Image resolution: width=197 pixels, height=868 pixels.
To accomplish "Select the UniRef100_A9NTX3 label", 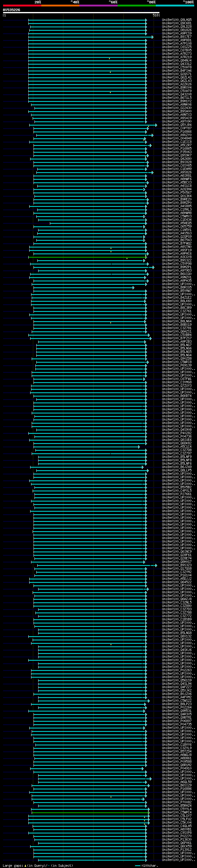I will [x=177, y=115].
